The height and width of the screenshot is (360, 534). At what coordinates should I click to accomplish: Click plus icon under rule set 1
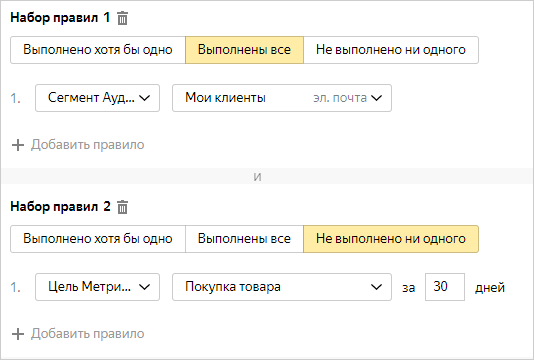click(18, 145)
